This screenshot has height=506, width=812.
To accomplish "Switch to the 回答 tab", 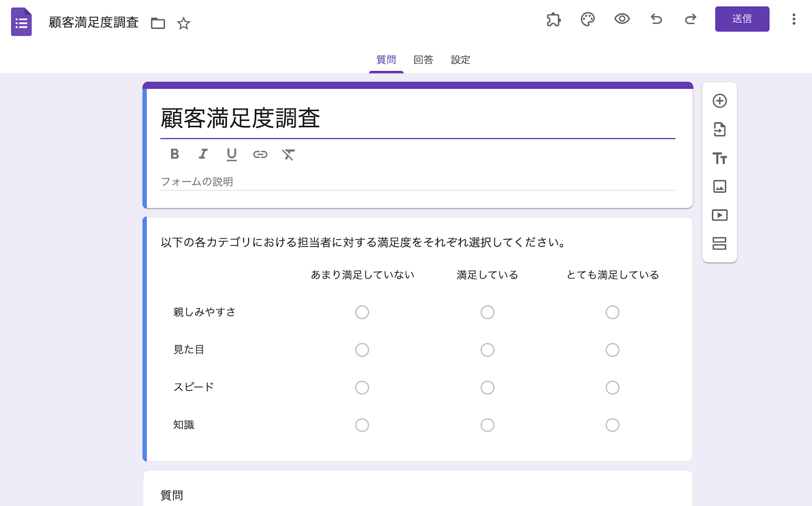I will coord(423,60).
